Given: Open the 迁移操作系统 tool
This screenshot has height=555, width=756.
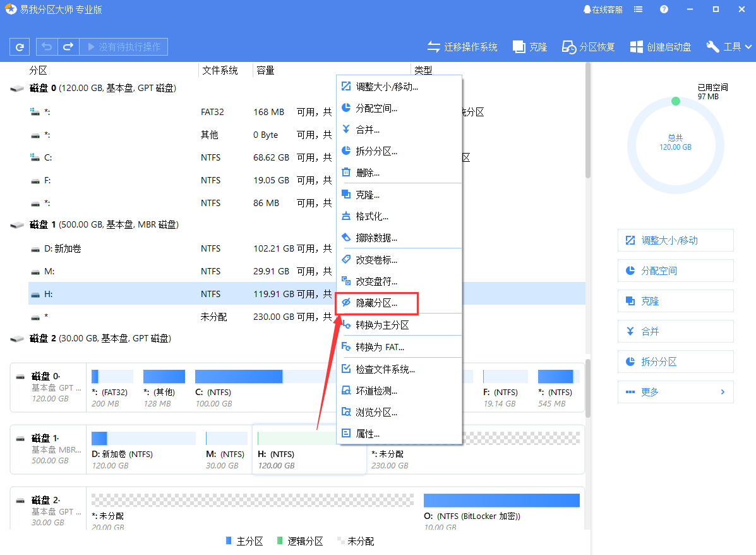Looking at the screenshot, I should (x=462, y=47).
